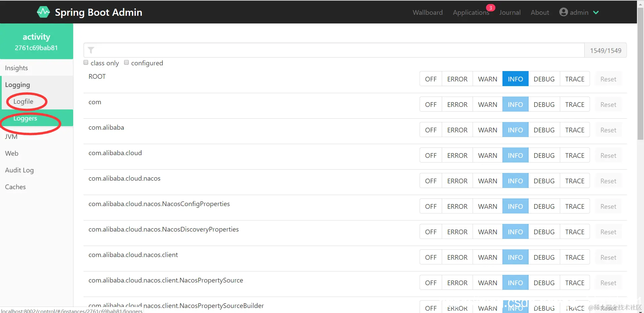Set ROOT logger to ERROR
Image resolution: width=644 pixels, height=313 pixels.
[x=457, y=79]
